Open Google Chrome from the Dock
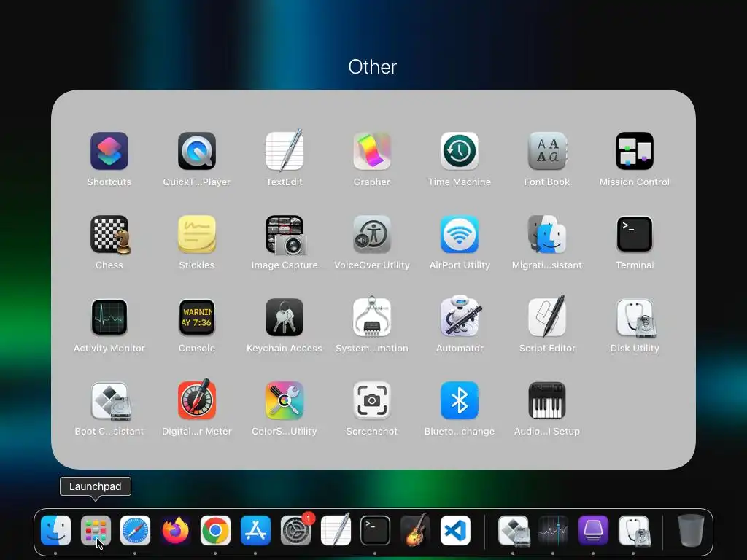This screenshot has width=747, height=560. [215, 531]
